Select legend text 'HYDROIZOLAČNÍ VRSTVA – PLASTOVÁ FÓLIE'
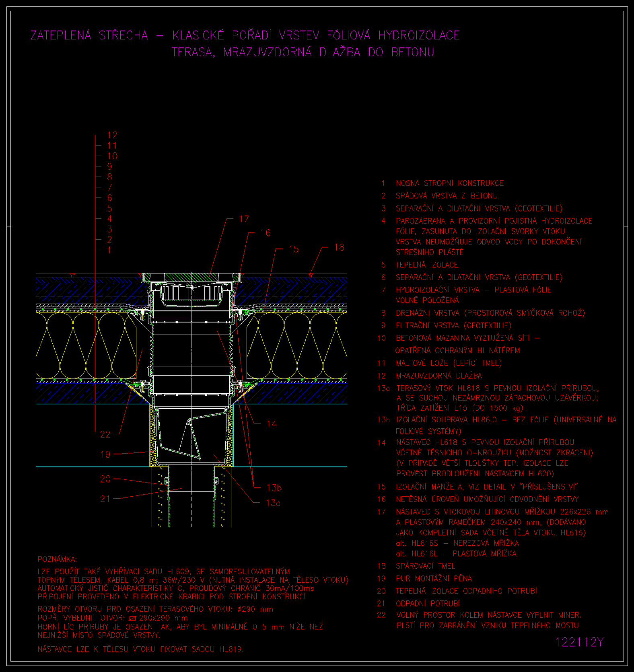 [x=473, y=290]
